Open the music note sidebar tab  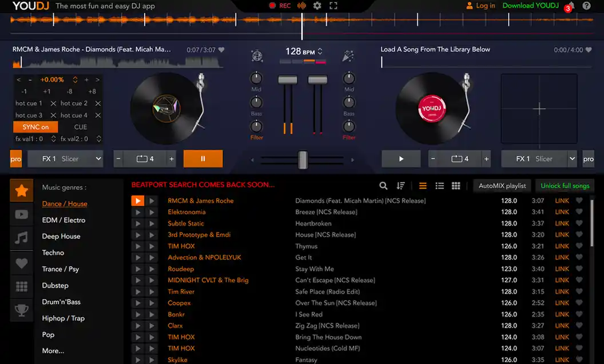(x=22, y=238)
